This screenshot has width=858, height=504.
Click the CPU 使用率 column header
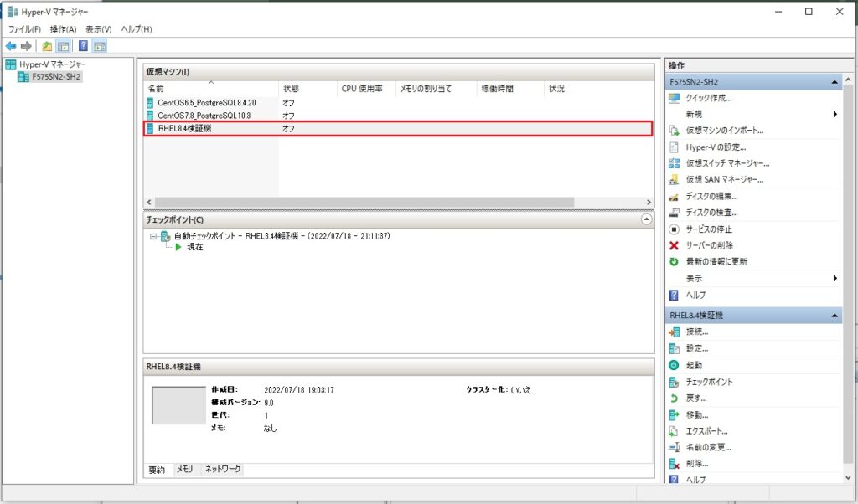[366, 89]
